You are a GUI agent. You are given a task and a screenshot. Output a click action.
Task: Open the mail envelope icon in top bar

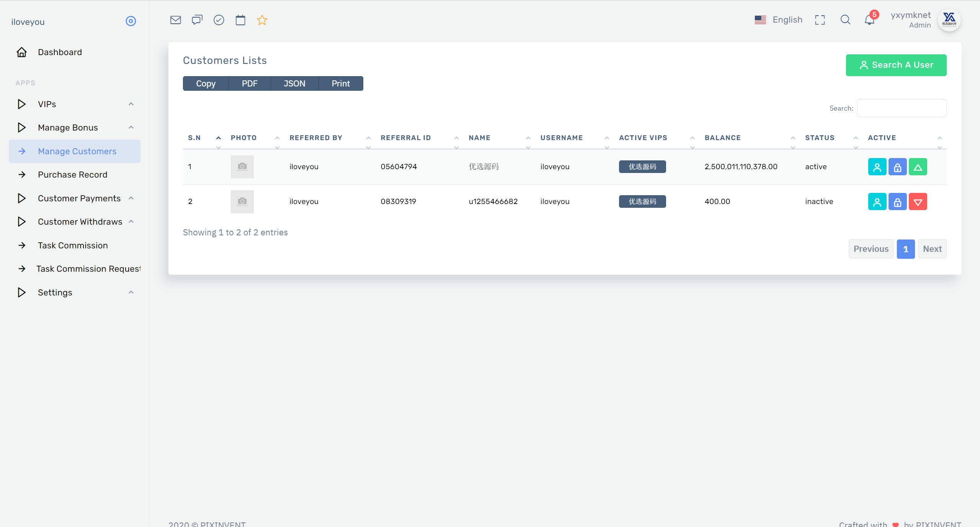(175, 20)
